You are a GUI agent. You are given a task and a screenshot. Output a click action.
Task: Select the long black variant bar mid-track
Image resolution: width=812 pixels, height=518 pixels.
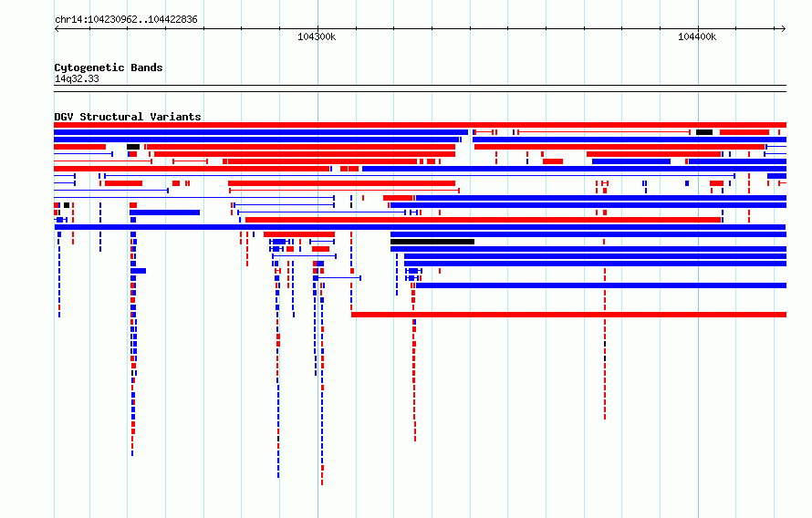(x=432, y=242)
